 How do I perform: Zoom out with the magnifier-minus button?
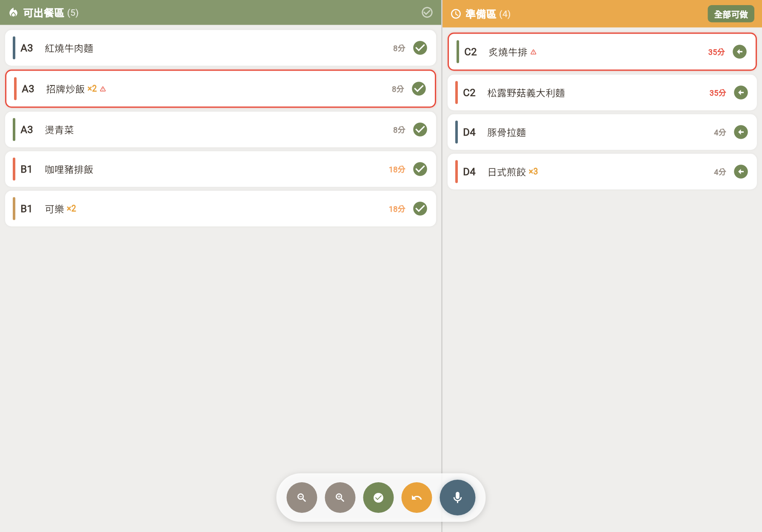(302, 498)
